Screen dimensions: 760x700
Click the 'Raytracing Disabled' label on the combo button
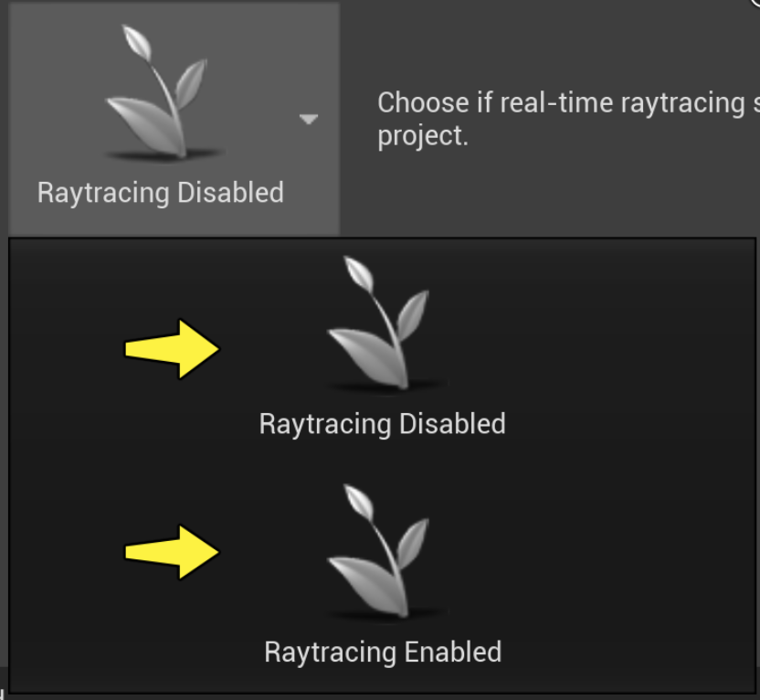[x=161, y=193]
